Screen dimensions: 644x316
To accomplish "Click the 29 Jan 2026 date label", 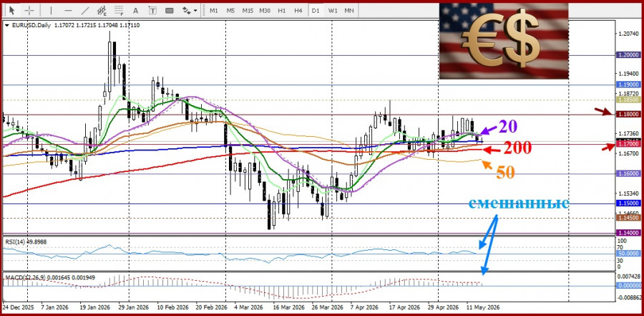I will click(132, 308).
